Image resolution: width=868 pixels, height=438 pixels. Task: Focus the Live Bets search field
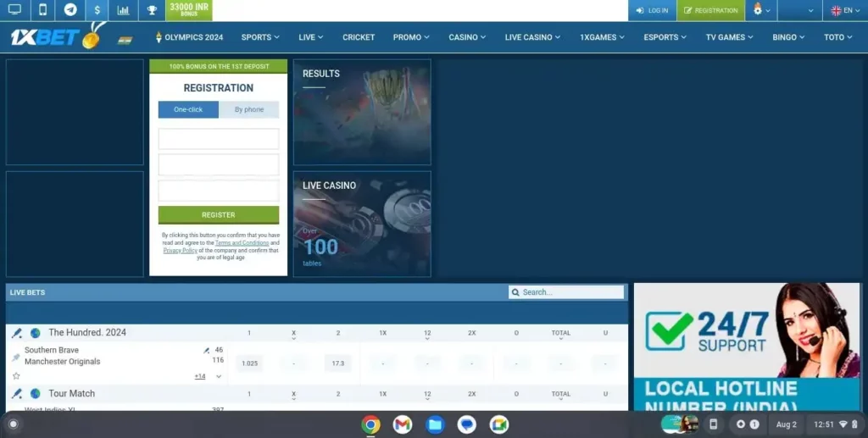point(566,292)
